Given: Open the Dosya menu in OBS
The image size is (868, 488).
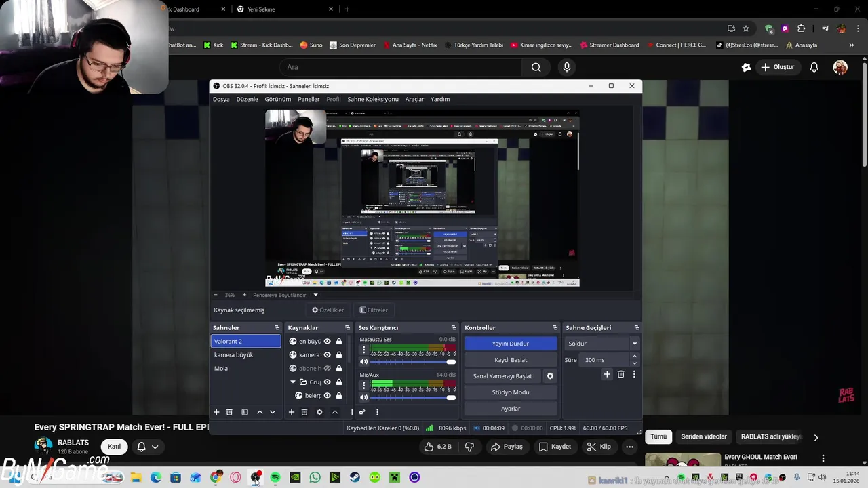Looking at the screenshot, I should [x=221, y=99].
